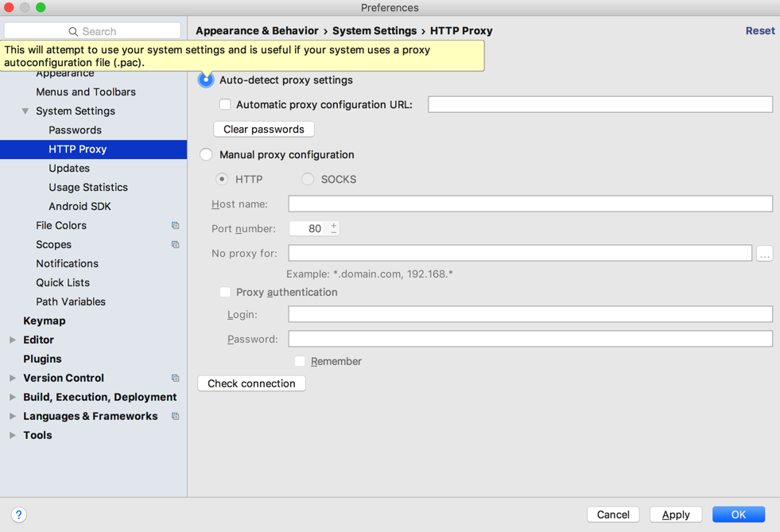Image resolution: width=780 pixels, height=532 pixels.
Task: Click the search magnifier icon
Action: coord(73,32)
